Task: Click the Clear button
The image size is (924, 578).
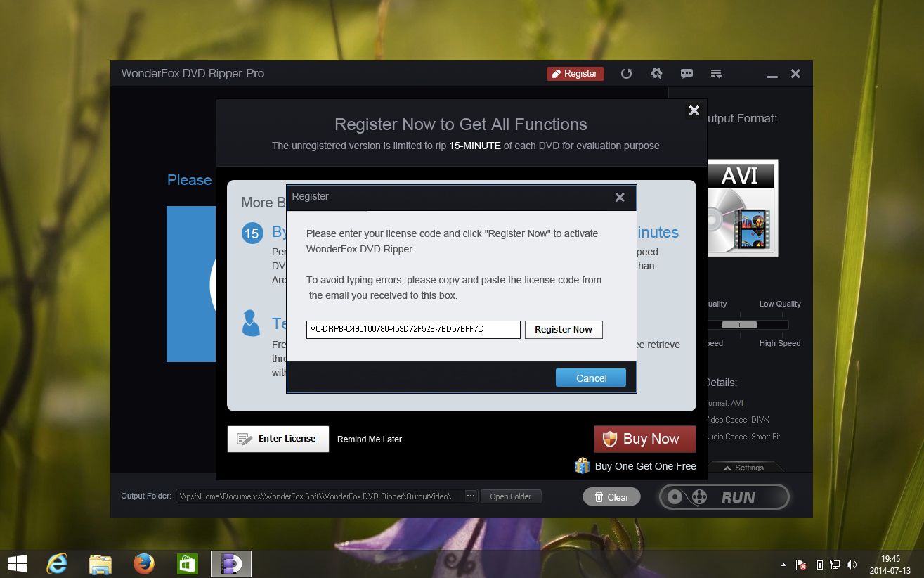Action: pyautogui.click(x=611, y=497)
